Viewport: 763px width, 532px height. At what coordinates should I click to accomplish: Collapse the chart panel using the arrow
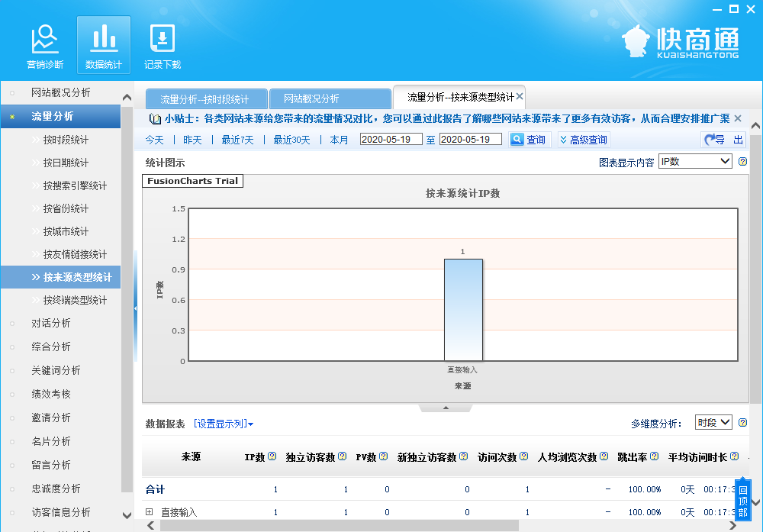tap(446, 408)
